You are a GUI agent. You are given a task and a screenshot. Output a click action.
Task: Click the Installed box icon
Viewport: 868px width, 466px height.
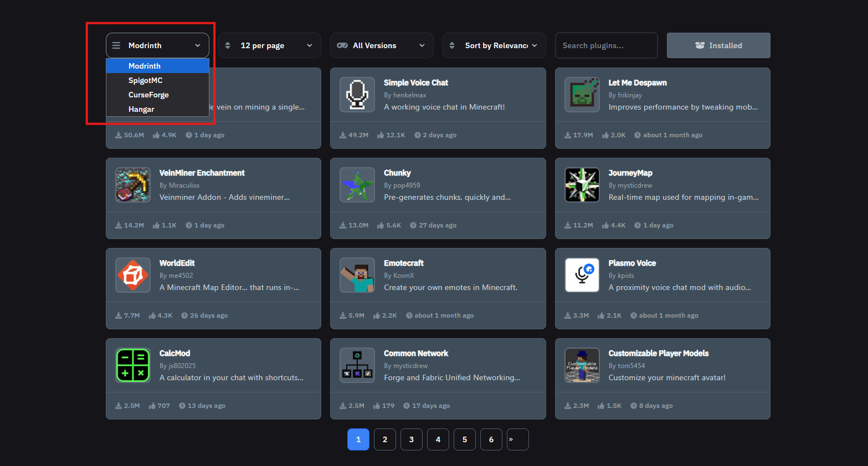coord(700,45)
